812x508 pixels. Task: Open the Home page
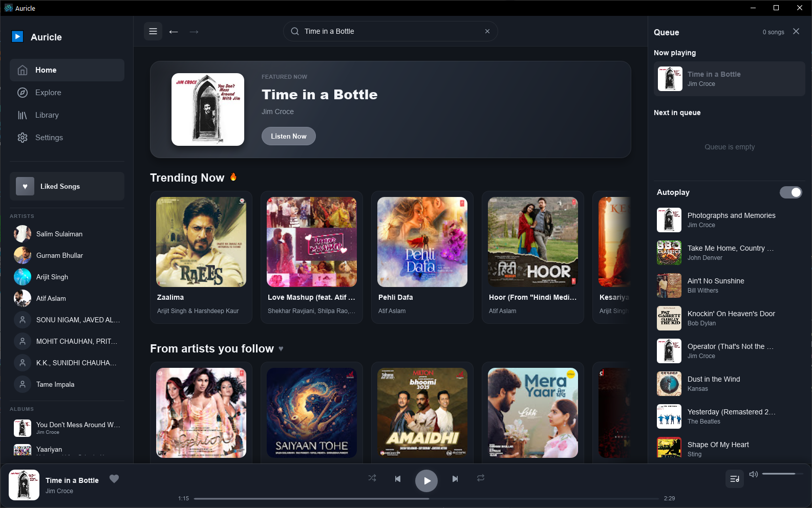click(67, 70)
